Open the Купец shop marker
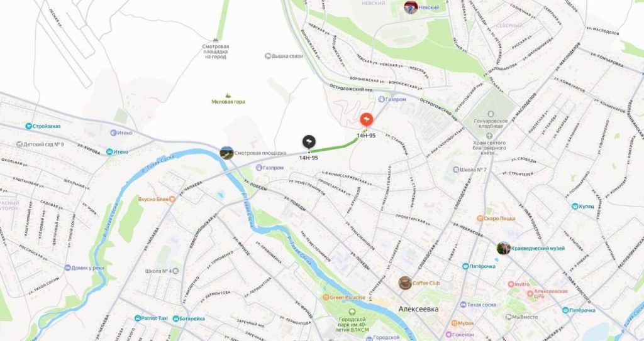Viewport: 644px width, 341px height. (575, 206)
